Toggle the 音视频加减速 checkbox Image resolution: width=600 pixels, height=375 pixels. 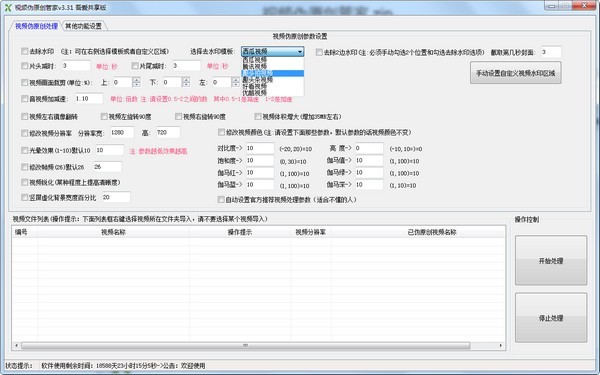point(25,99)
